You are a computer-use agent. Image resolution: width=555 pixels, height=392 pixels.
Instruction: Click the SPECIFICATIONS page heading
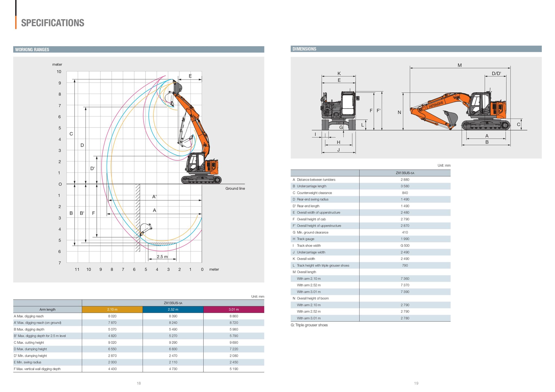coord(53,23)
